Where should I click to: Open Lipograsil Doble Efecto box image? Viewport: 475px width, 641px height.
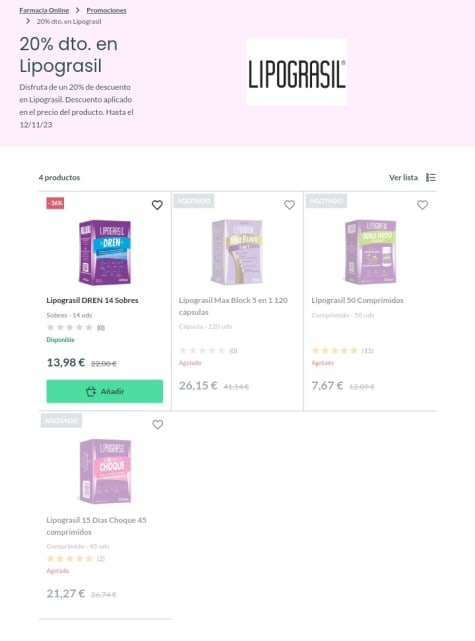(370, 251)
